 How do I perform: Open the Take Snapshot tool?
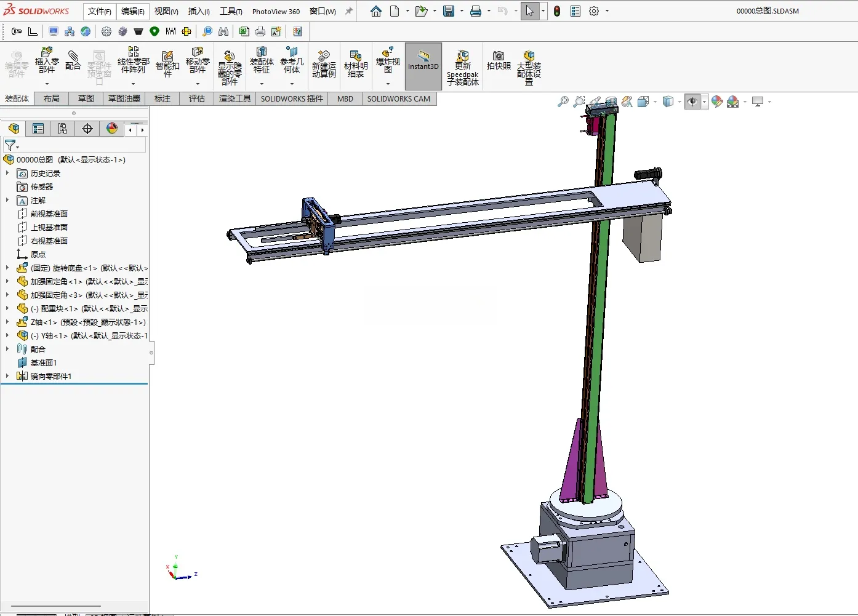point(499,60)
